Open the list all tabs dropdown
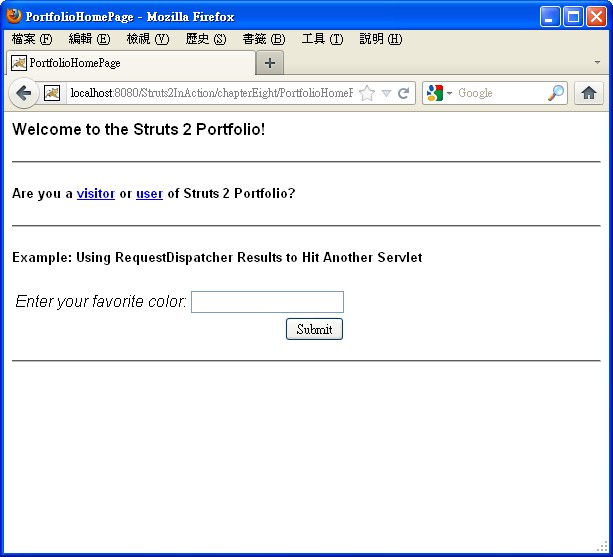 click(x=597, y=62)
